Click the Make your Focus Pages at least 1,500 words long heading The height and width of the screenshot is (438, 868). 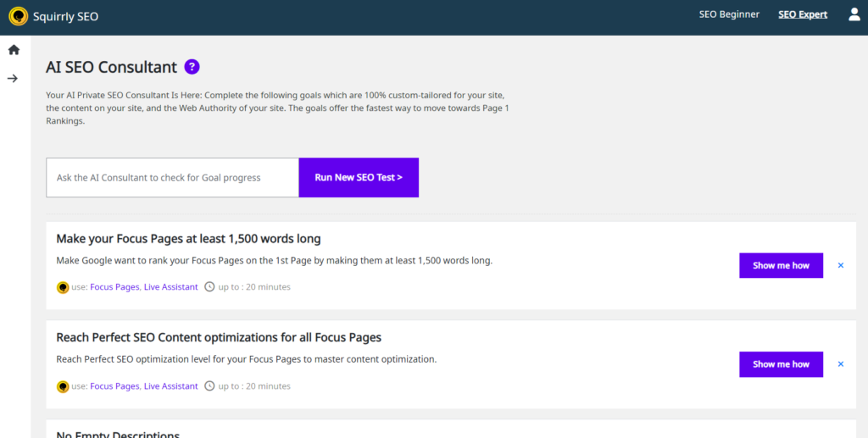[188, 239]
